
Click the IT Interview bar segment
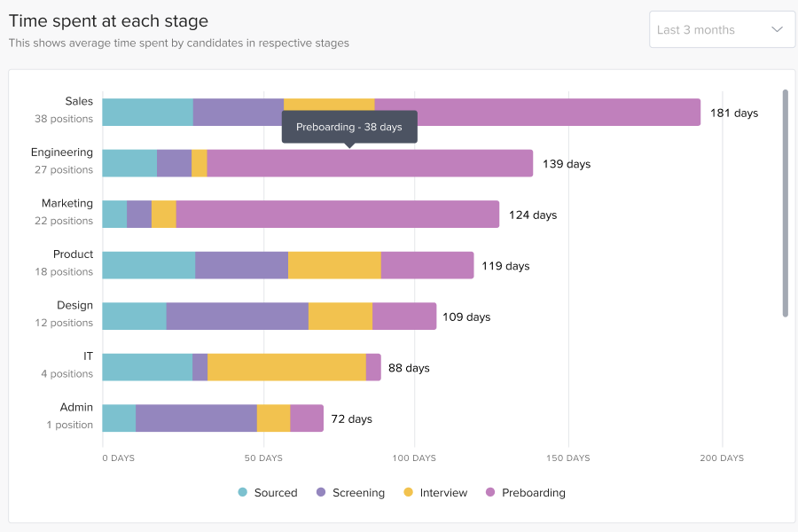pyautogui.click(x=286, y=367)
